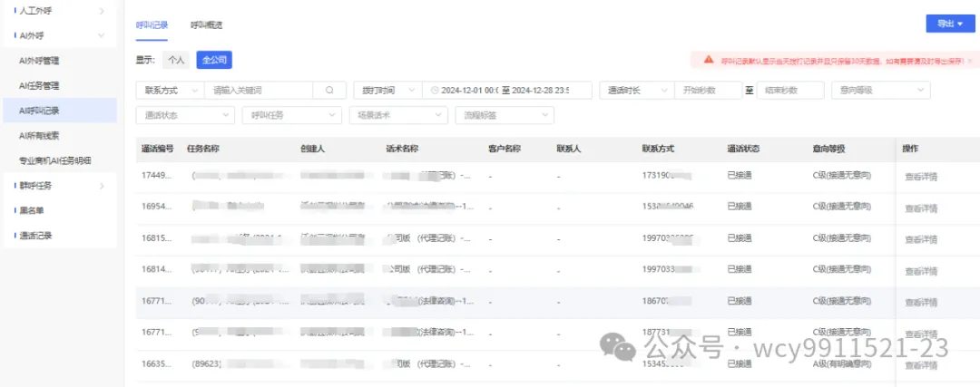Image resolution: width=980 pixels, height=387 pixels.
Task: Show 个人 records only
Action: [176, 60]
